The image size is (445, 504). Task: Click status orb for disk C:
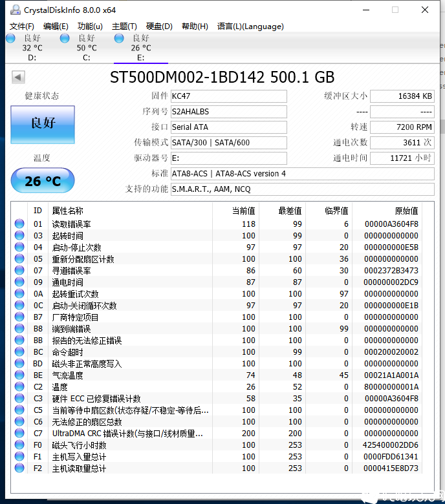65,38
